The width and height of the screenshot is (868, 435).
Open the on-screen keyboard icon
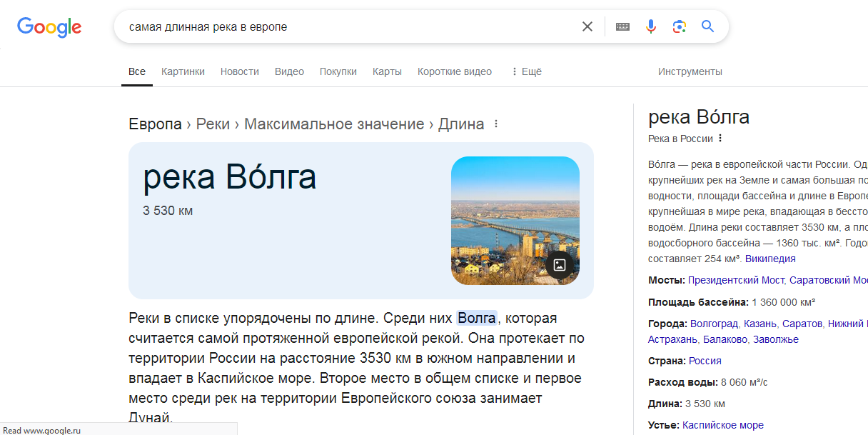622,26
